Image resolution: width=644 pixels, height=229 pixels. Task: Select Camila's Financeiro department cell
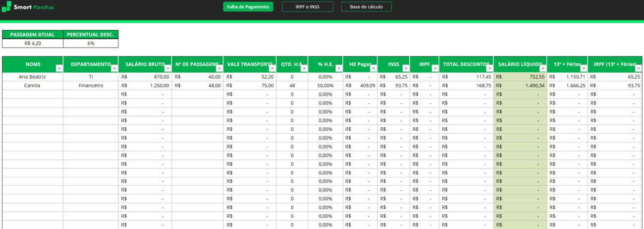click(x=91, y=85)
